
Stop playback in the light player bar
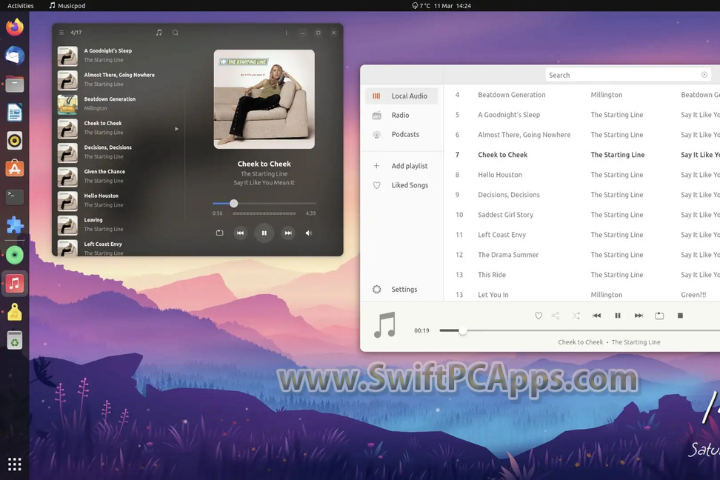[x=681, y=316]
